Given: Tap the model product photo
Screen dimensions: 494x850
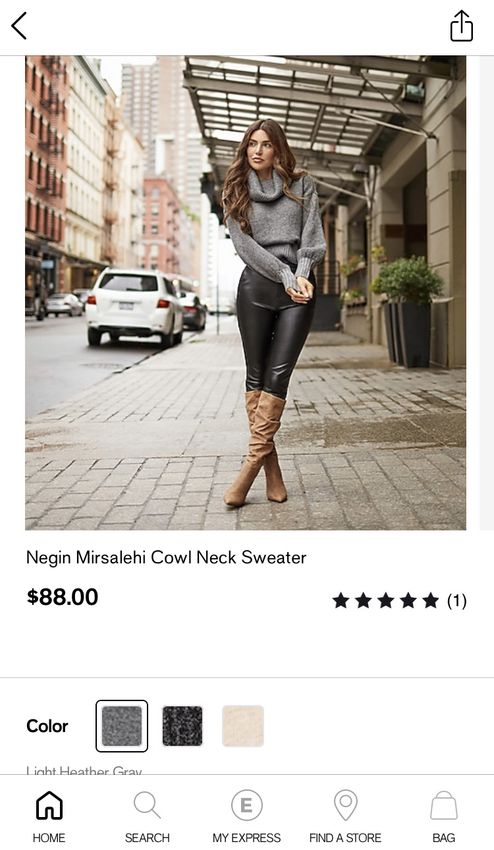Looking at the screenshot, I should point(245,293).
